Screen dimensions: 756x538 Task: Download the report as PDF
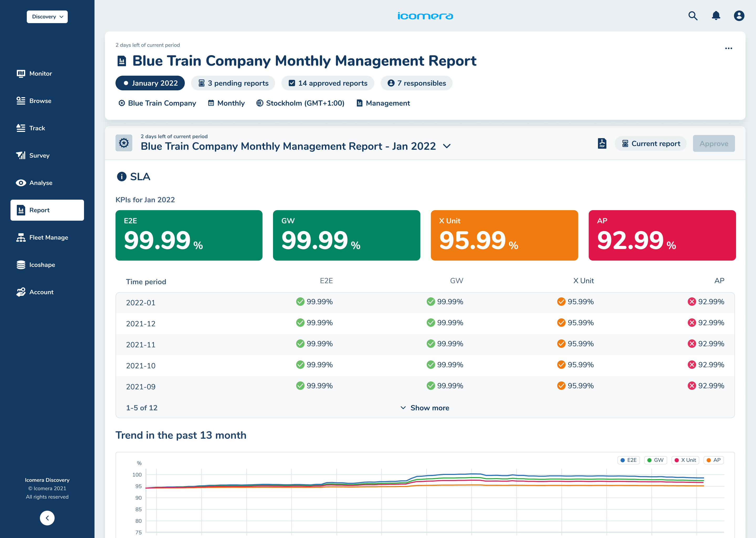602,143
